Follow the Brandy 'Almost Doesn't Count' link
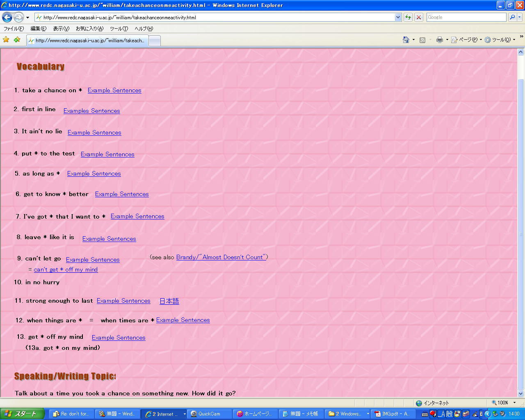525x420 pixels. tap(221, 257)
